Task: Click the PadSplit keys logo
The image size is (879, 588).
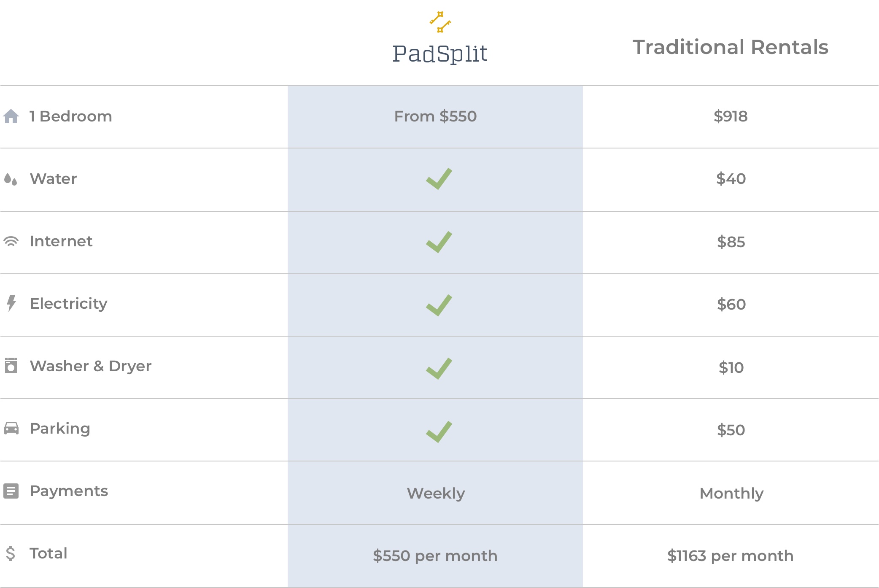Action: click(x=440, y=22)
